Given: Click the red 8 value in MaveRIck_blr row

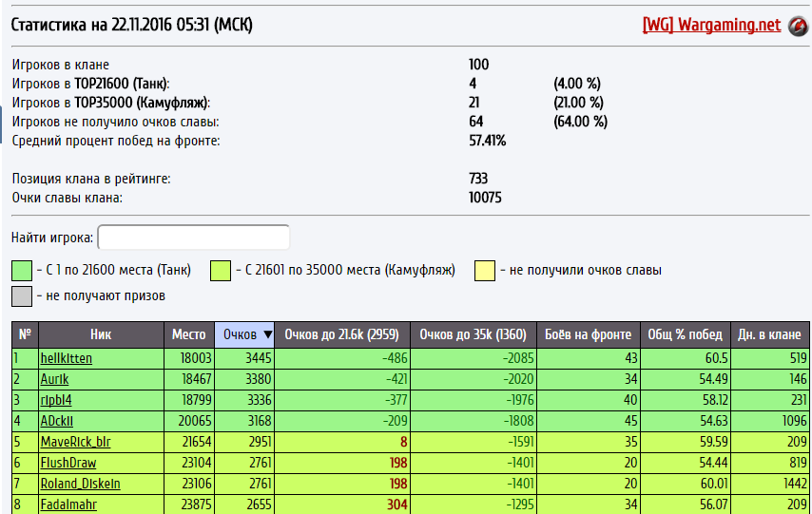Looking at the screenshot, I should point(404,442).
